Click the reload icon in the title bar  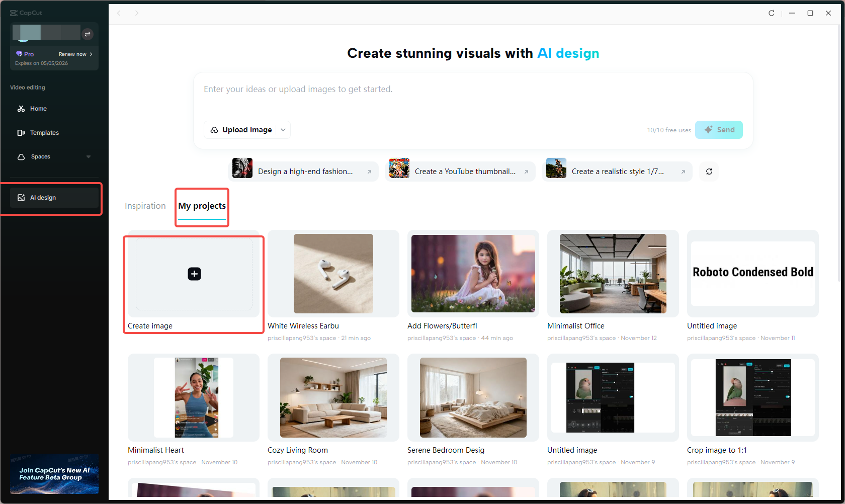pos(771,13)
